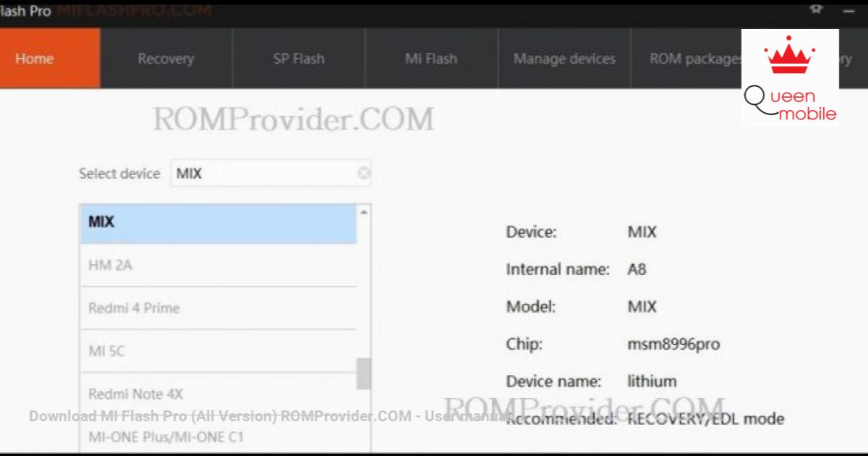Open the SP Flash tab
This screenshot has width=868, height=456.
coord(299,59)
